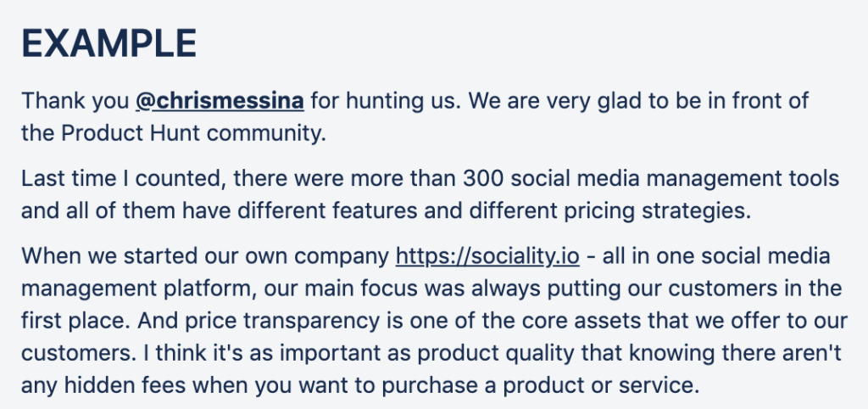This screenshot has height=409, width=868.
Task: Visit the https://sociality.io link
Action: pos(487,256)
